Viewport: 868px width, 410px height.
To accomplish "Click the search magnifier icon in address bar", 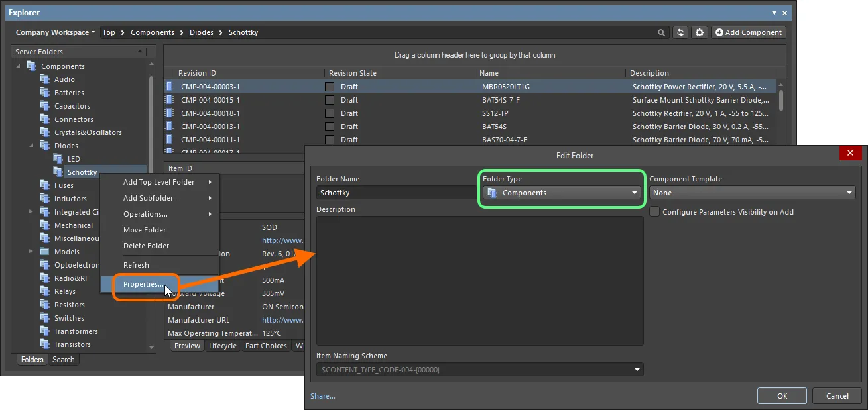I will click(661, 32).
